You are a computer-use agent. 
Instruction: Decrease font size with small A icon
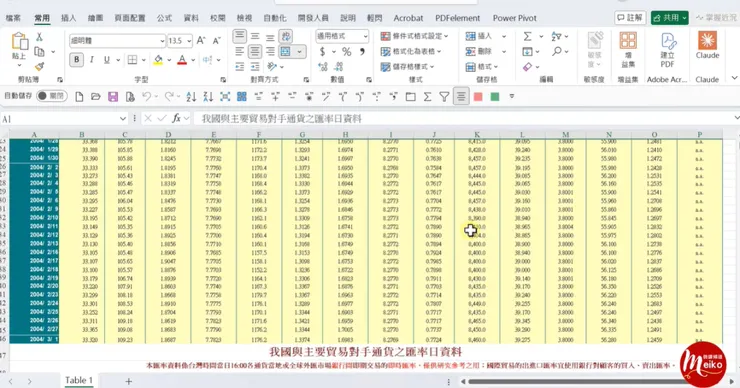point(217,41)
